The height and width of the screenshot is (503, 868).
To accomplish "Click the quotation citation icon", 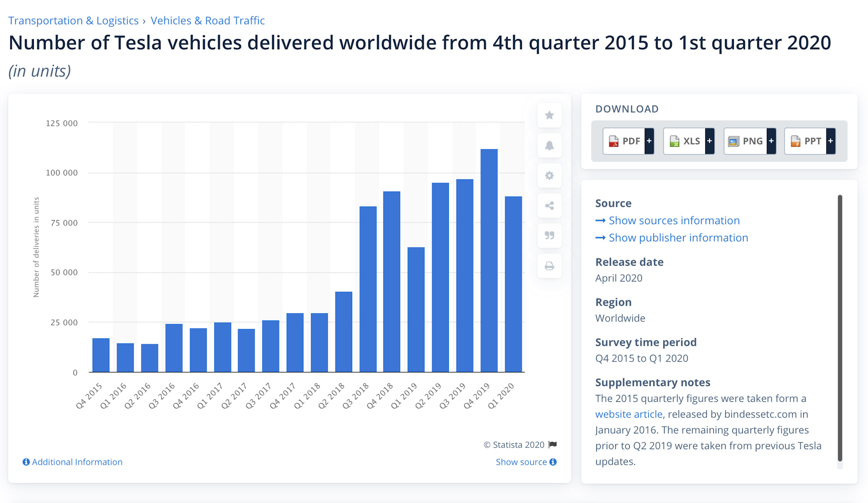I will tap(549, 235).
